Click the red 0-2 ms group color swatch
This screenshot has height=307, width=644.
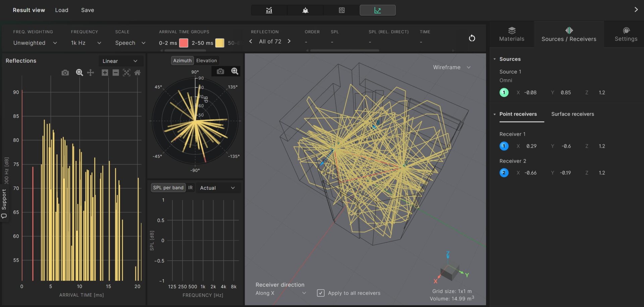click(x=183, y=43)
